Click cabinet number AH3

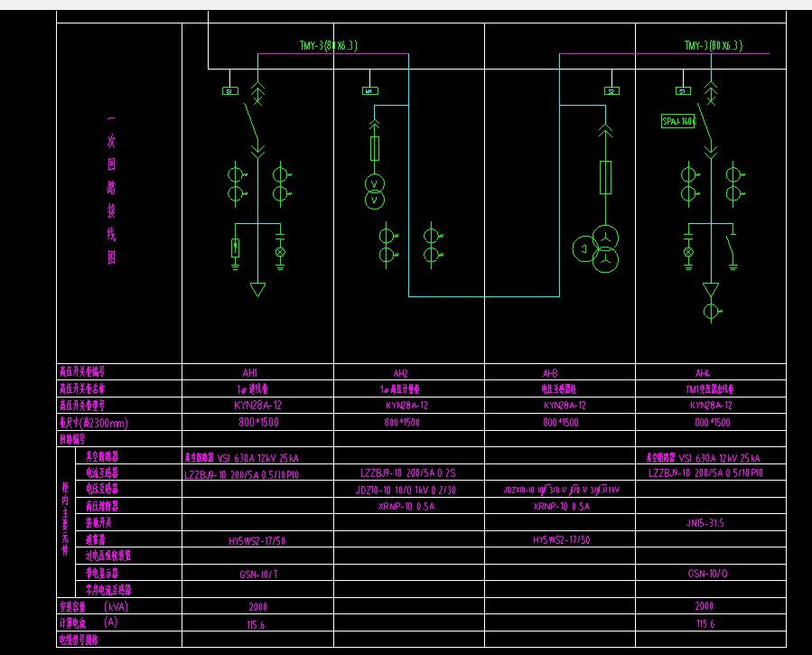550,373
